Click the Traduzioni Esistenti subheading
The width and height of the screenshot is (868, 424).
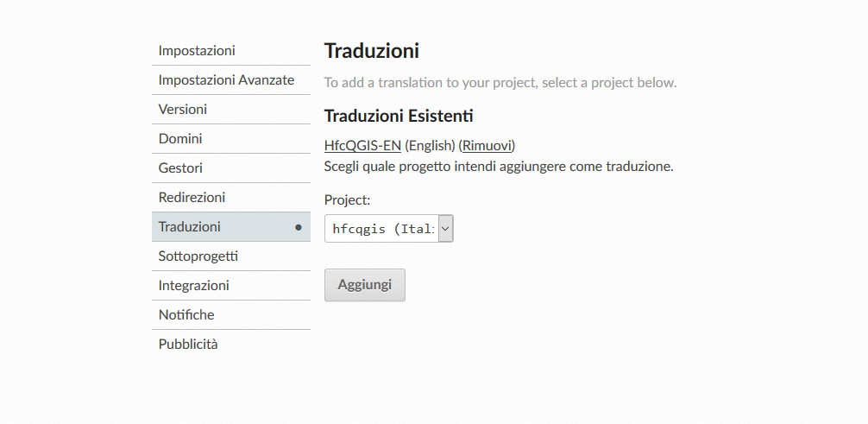(399, 116)
